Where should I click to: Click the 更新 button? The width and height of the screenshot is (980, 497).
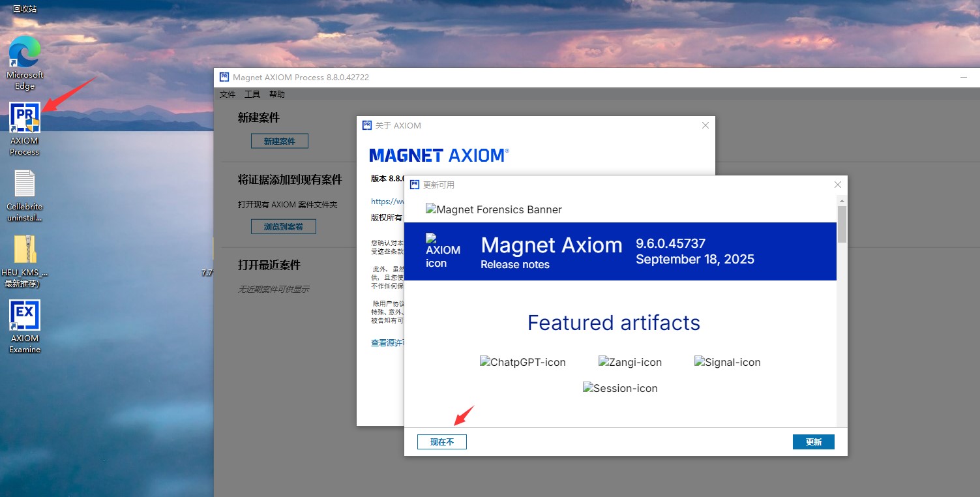point(814,442)
